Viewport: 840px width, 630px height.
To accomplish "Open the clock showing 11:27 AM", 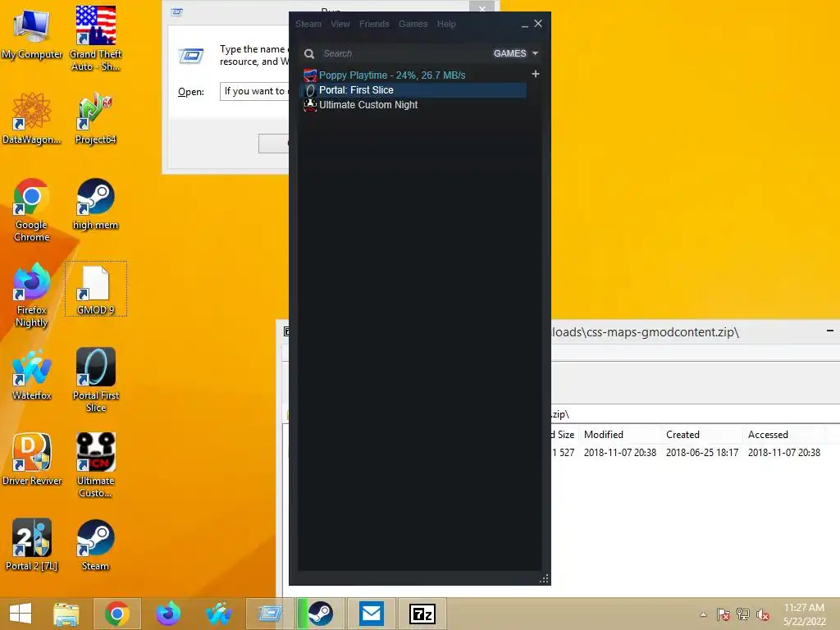I will pyautogui.click(x=804, y=614).
